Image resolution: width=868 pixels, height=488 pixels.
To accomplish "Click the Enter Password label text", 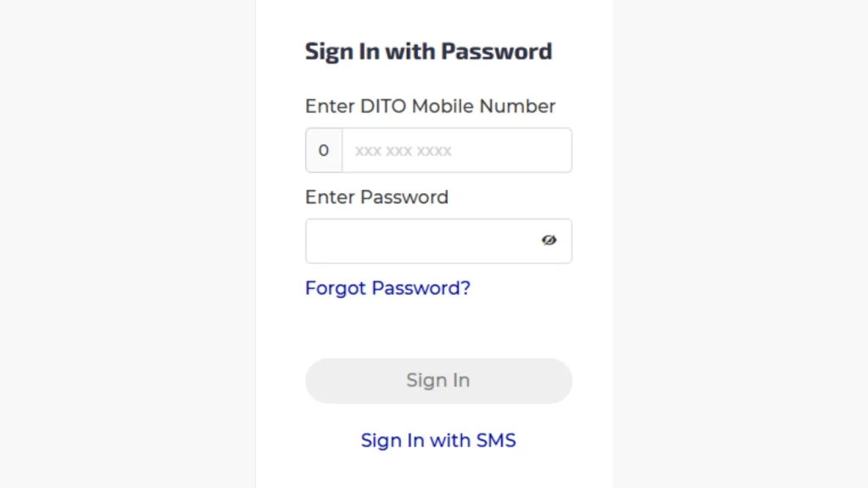I will point(376,197).
